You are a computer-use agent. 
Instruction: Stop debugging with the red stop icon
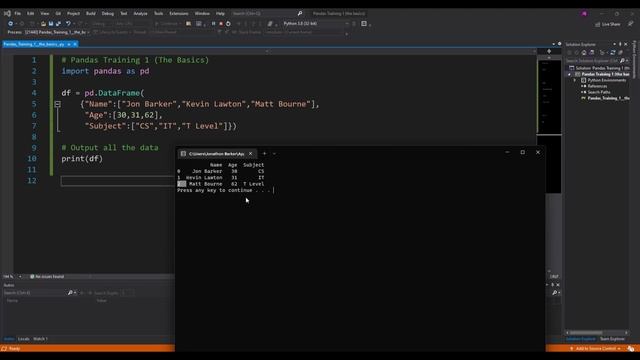(221, 24)
